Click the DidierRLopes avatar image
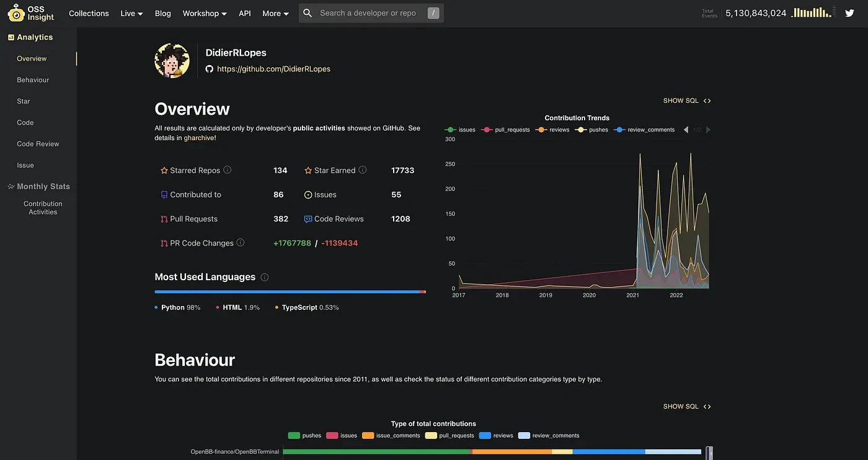 coord(172,61)
